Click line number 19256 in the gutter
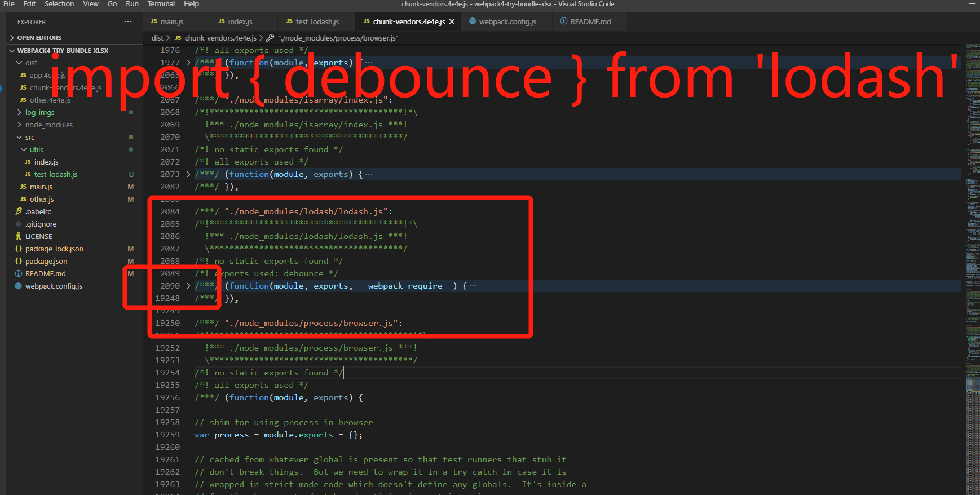The height and width of the screenshot is (495, 980). pos(167,397)
